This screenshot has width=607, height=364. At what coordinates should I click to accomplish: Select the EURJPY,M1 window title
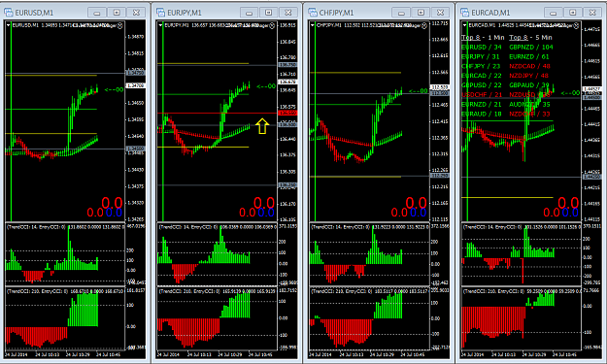[185, 13]
